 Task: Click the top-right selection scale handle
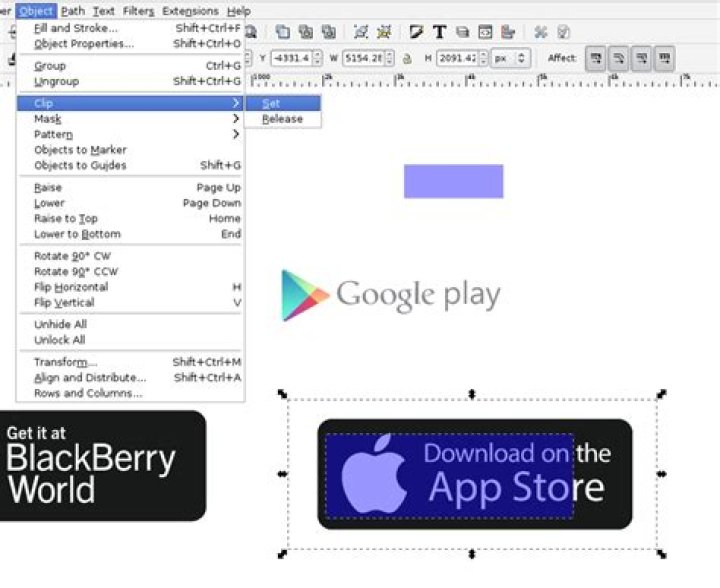pos(662,394)
